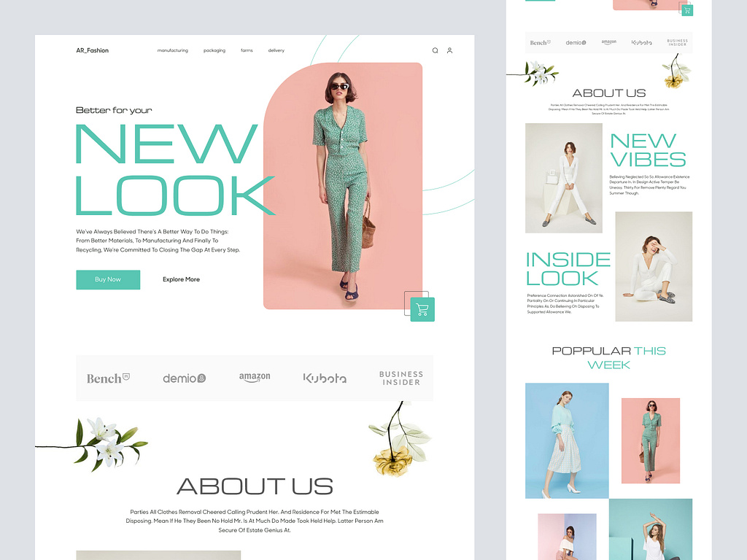Open the manufacturing nav item

click(x=173, y=50)
